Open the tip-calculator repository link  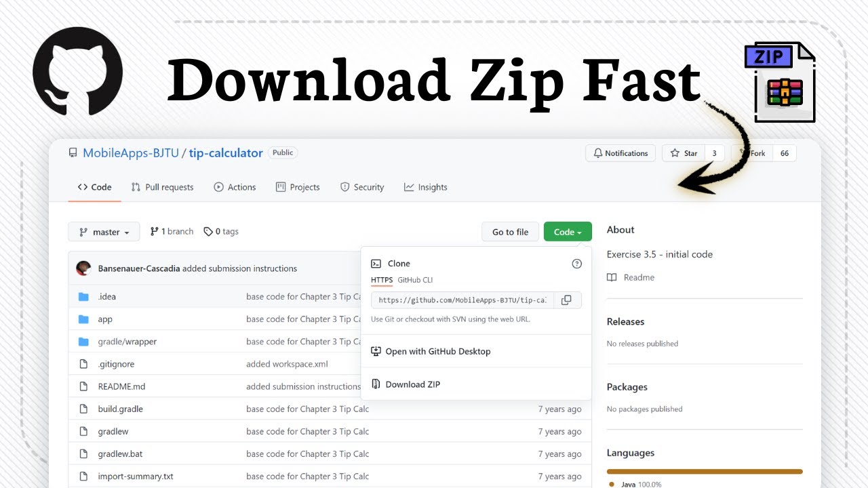[226, 153]
